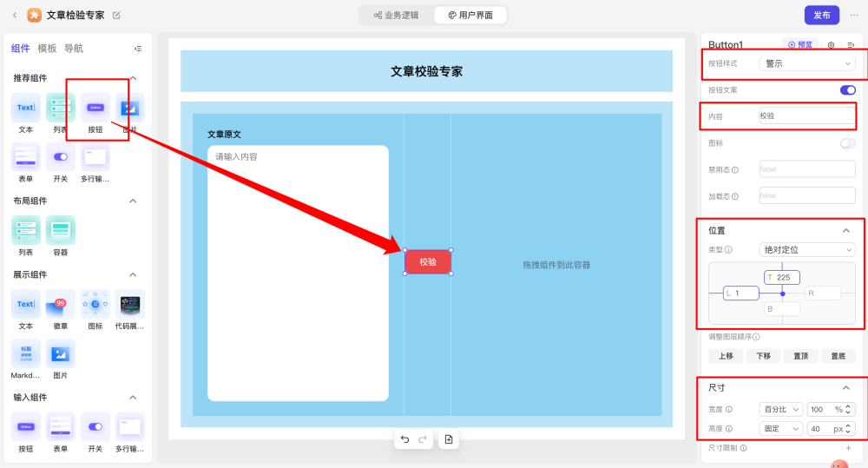Click the 预览 preview button

(x=800, y=45)
